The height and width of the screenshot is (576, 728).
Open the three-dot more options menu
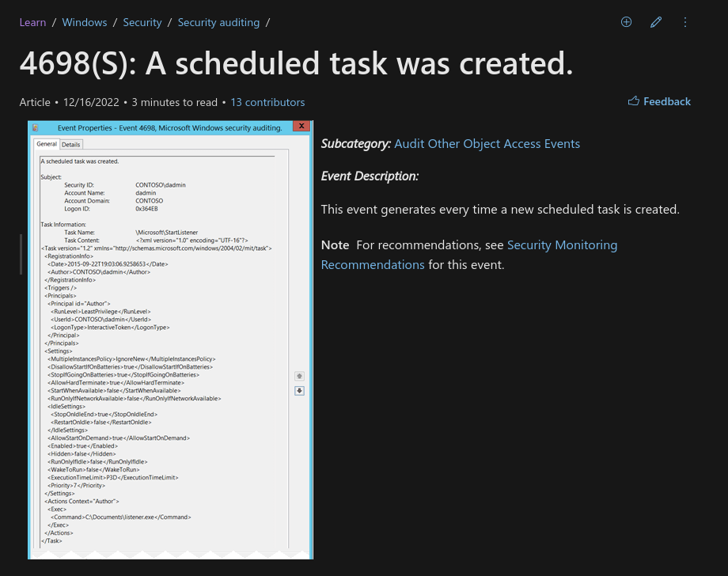pyautogui.click(x=685, y=22)
